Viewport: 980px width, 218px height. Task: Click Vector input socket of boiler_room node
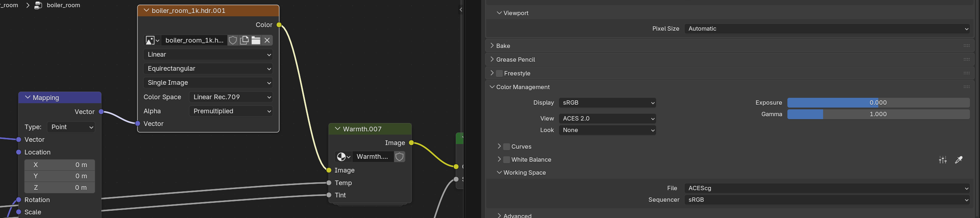[x=138, y=124]
